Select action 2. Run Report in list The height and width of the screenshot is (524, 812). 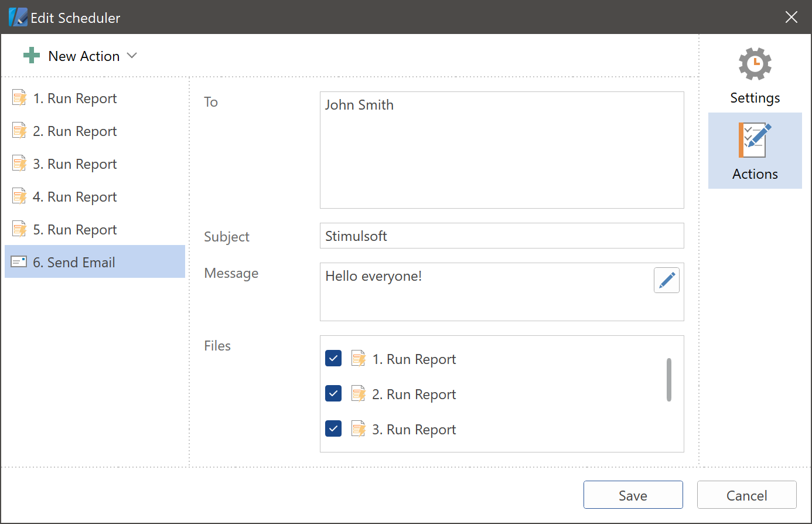coord(95,131)
